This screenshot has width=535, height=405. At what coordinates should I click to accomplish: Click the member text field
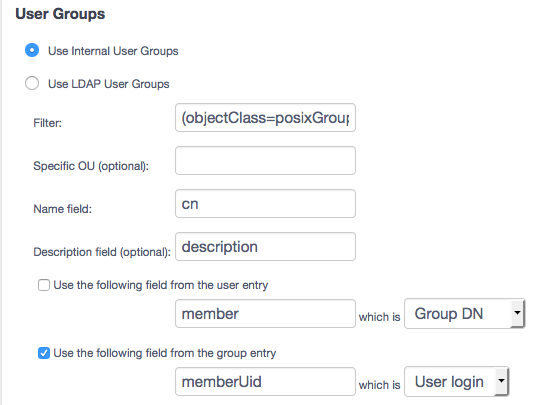[265, 314]
